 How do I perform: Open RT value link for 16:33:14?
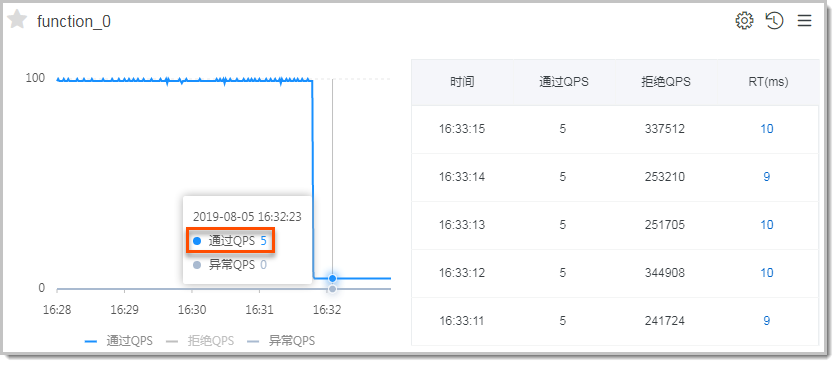[x=767, y=177]
